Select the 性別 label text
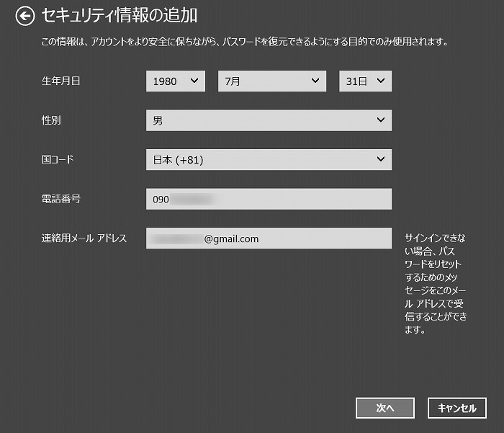504x433 pixels. coord(51,120)
